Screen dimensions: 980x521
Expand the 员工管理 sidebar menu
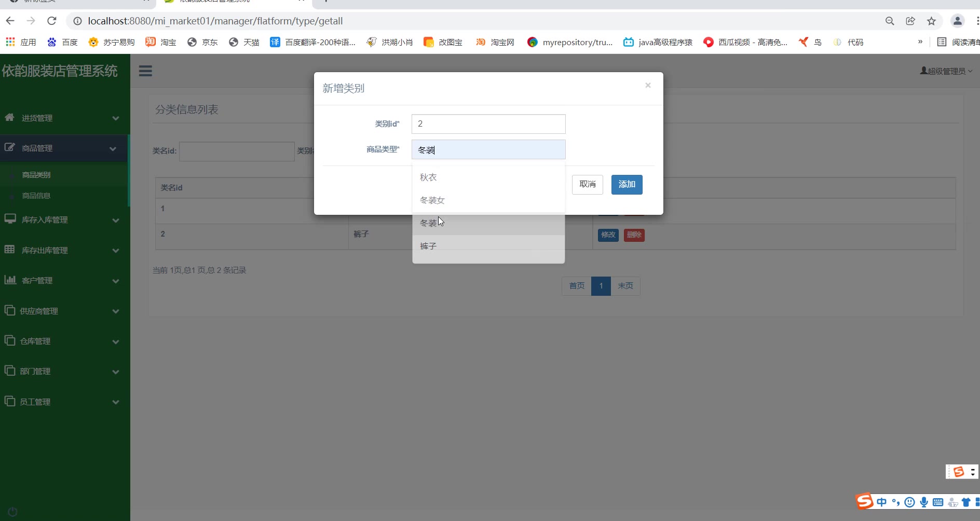tap(64, 402)
